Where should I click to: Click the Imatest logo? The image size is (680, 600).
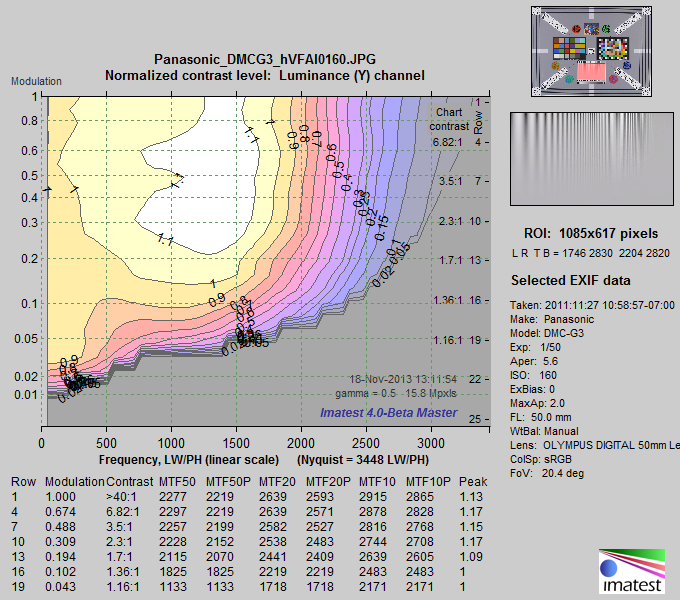632,571
